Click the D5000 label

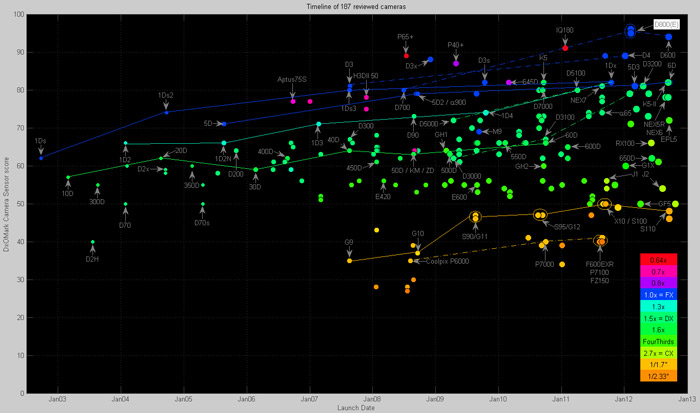click(x=429, y=124)
